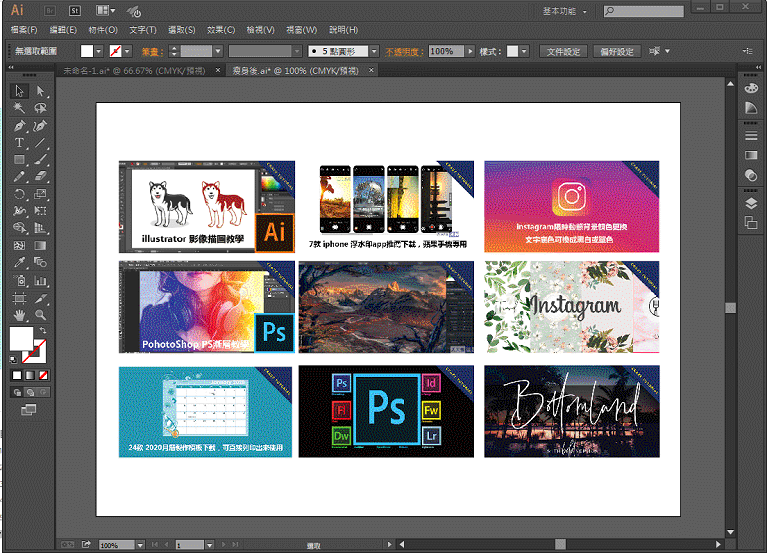Set paint mode to solid Color
The image size is (767, 553).
[17, 375]
